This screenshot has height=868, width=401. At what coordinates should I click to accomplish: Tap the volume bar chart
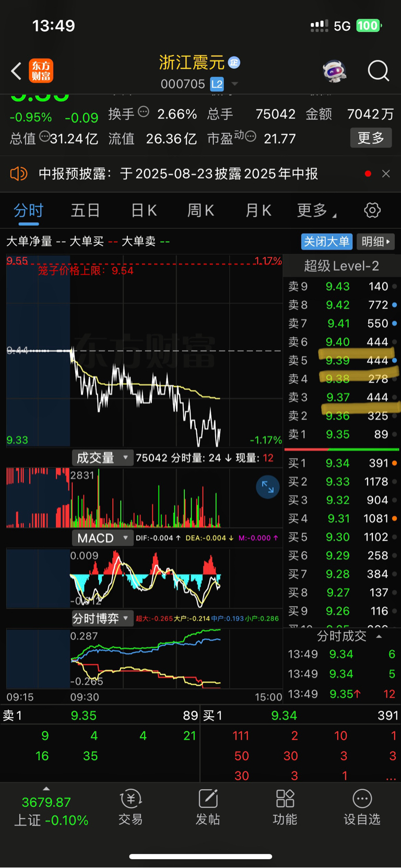(x=144, y=497)
